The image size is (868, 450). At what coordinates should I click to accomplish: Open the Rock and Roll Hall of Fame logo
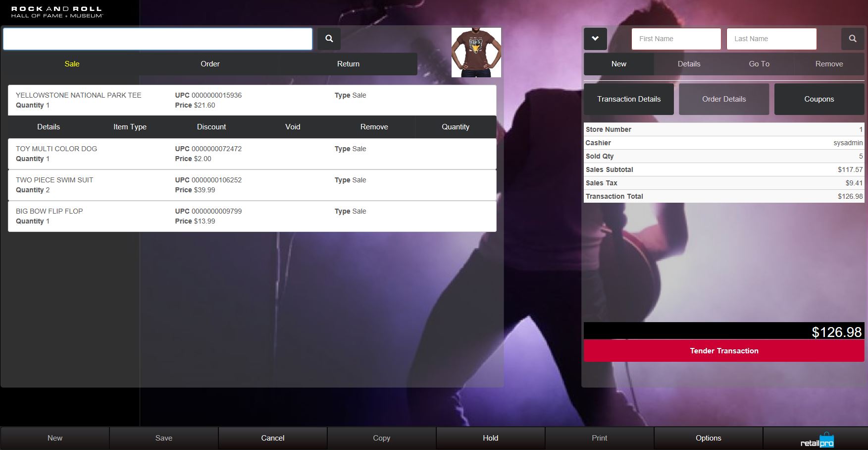(57, 12)
